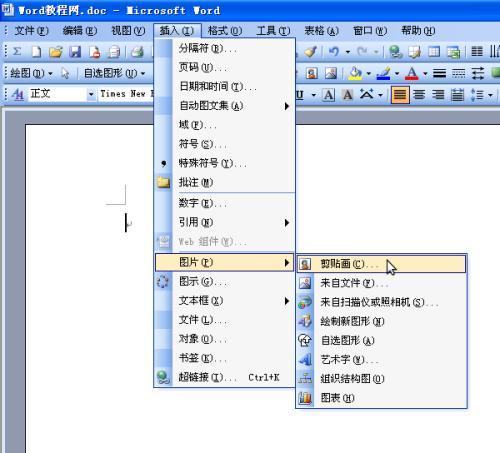Click the Permission document icon

click(95, 52)
